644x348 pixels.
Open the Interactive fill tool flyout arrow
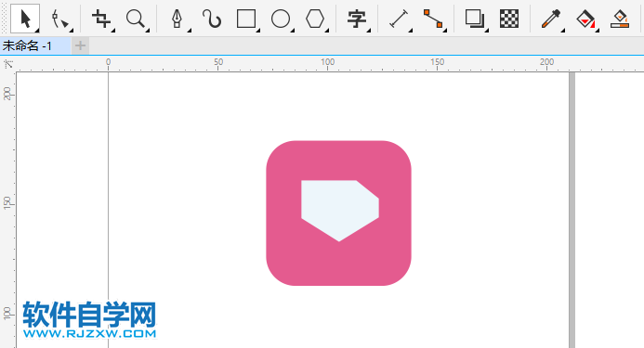(x=598, y=31)
